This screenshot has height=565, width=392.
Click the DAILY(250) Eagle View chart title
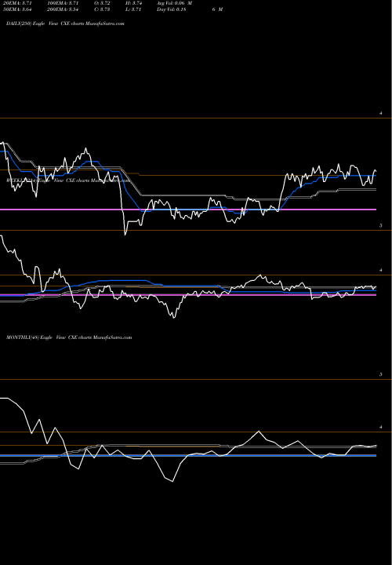click(x=65, y=24)
